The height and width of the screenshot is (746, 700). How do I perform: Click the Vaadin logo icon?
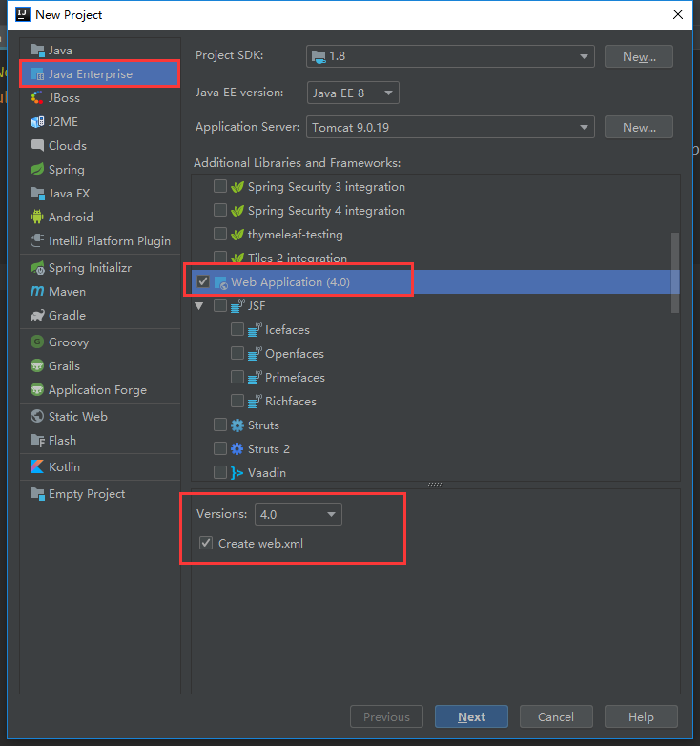pos(237,473)
